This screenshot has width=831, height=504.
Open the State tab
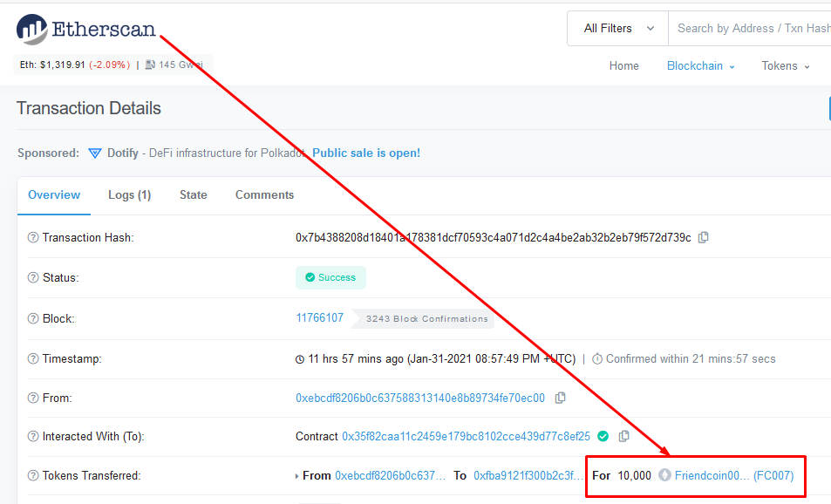[194, 195]
